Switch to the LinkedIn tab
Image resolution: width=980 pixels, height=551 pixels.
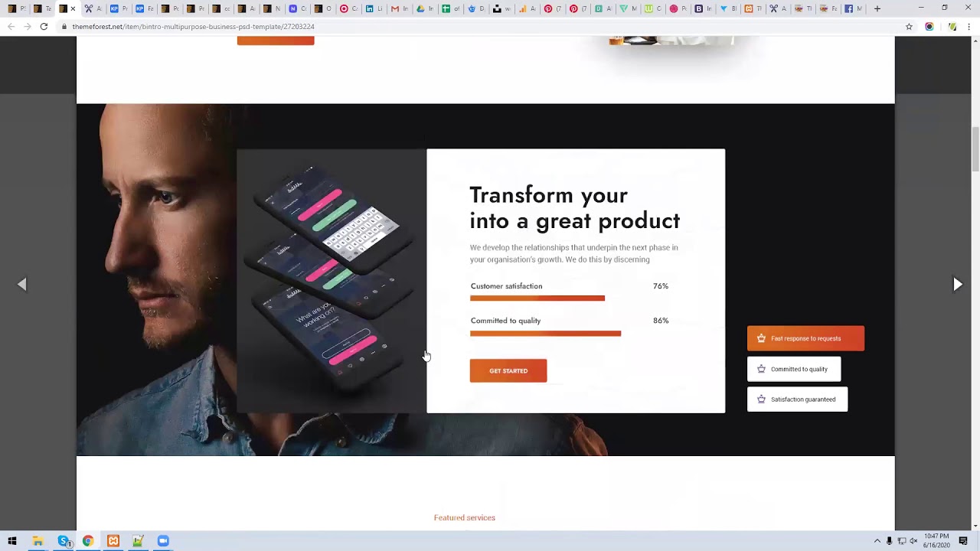(374, 8)
